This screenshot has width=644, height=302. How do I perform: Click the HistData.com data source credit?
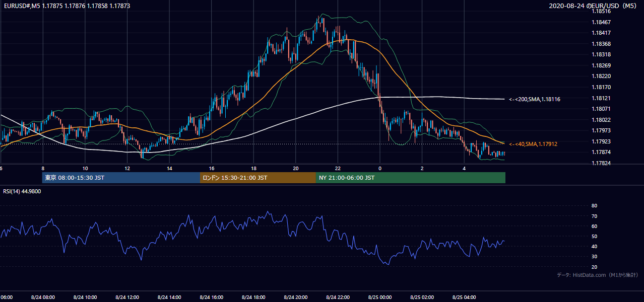click(598, 275)
